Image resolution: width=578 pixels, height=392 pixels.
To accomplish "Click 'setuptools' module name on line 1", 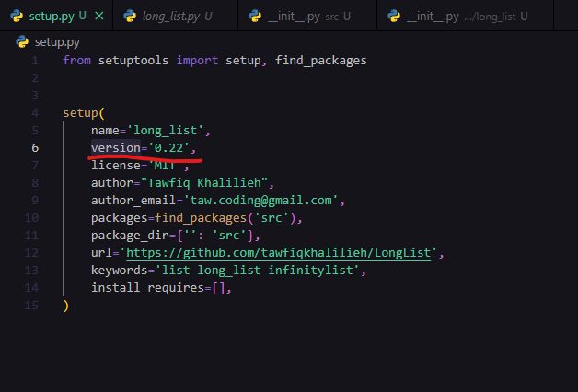I will [133, 61].
